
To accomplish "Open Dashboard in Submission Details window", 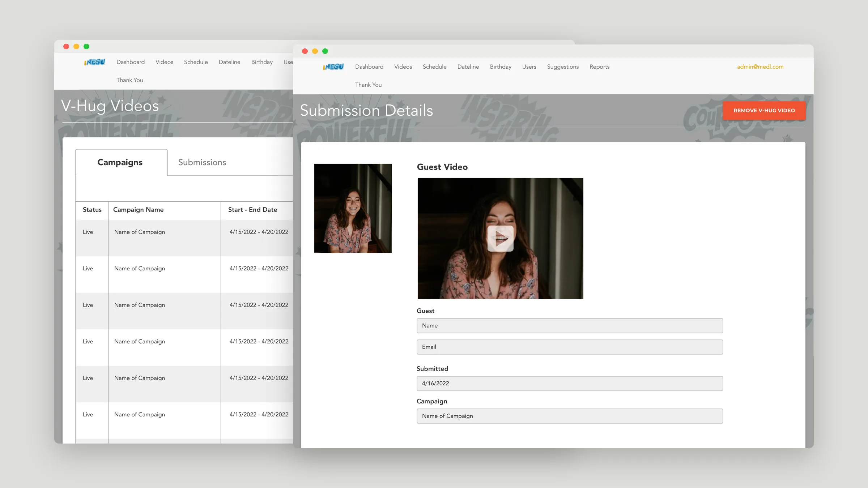I will (369, 67).
